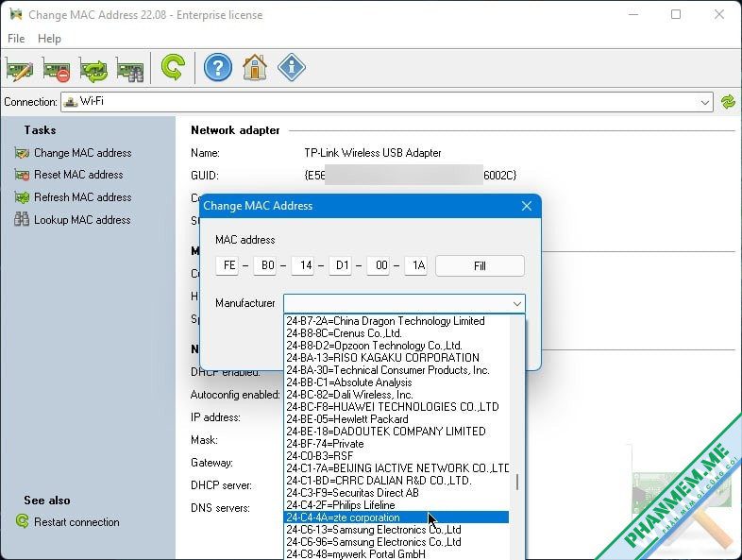Image resolution: width=742 pixels, height=560 pixels.
Task: Select Change MAC address task
Action: (x=74, y=153)
